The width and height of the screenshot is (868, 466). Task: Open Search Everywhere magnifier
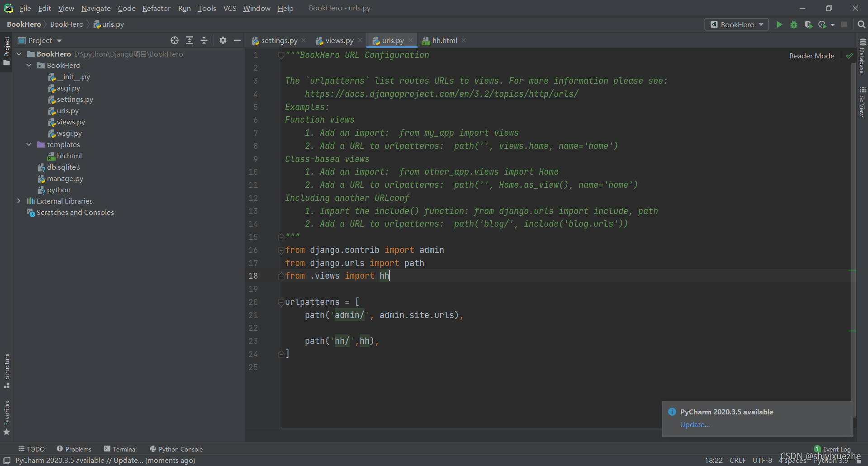pos(862,24)
